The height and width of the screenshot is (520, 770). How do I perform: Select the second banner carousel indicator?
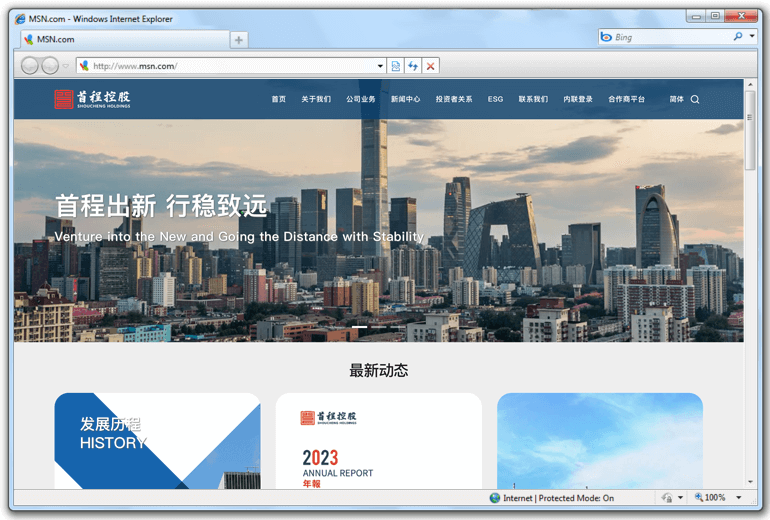[x=379, y=327]
